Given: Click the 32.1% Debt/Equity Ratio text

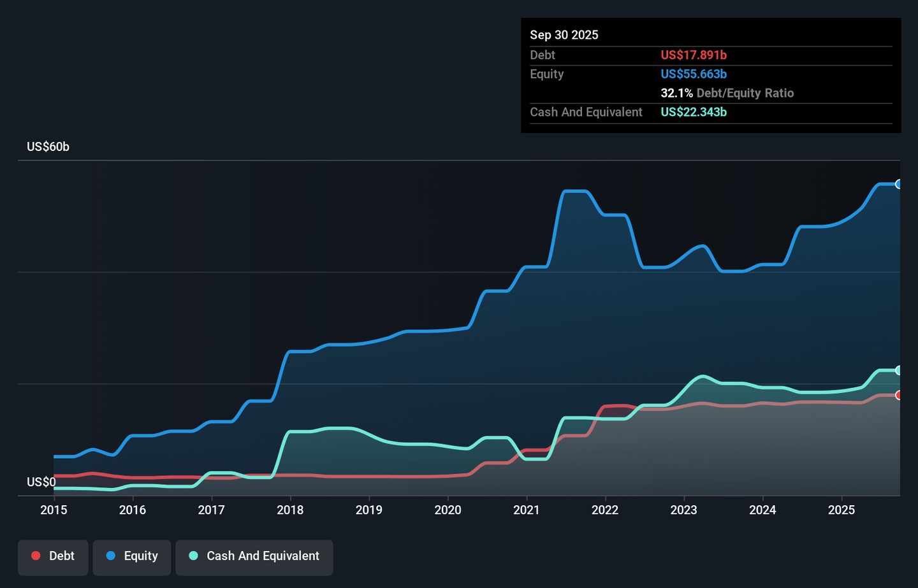Looking at the screenshot, I should click(x=727, y=93).
